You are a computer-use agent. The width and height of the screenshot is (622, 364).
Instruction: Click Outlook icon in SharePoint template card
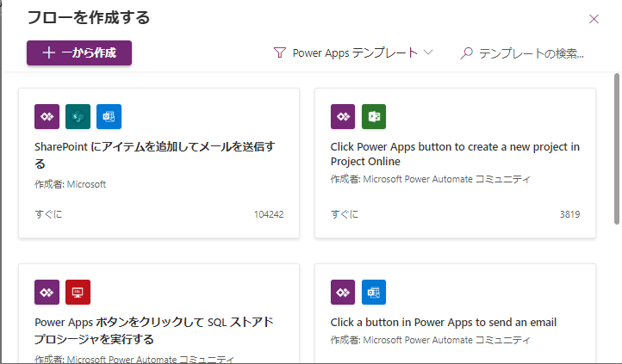(109, 116)
